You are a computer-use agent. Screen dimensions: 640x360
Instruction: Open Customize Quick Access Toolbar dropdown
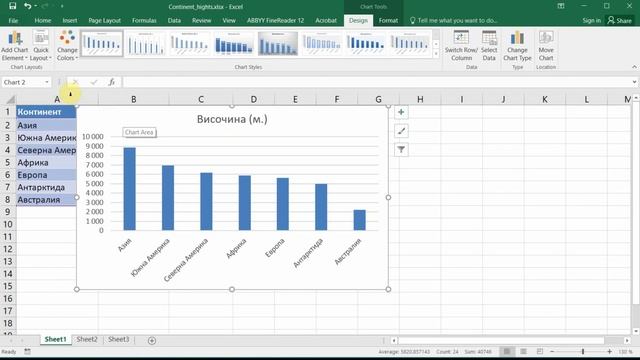tap(62, 6)
